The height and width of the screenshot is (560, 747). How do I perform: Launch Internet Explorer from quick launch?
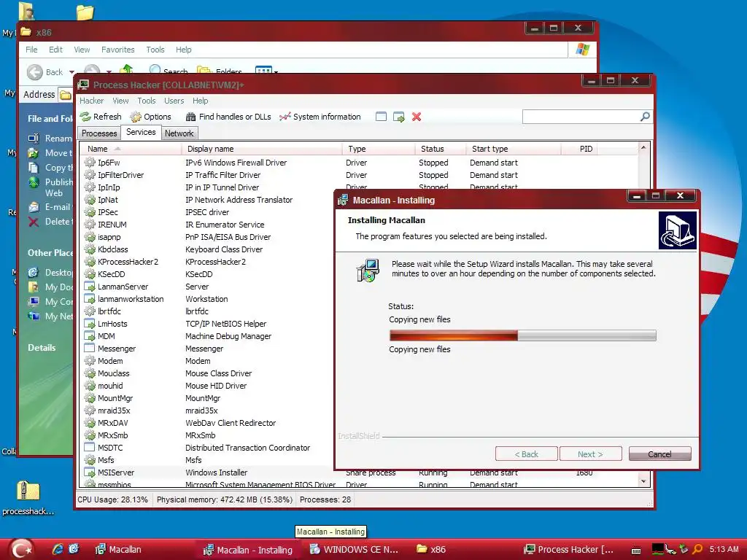pos(57,549)
